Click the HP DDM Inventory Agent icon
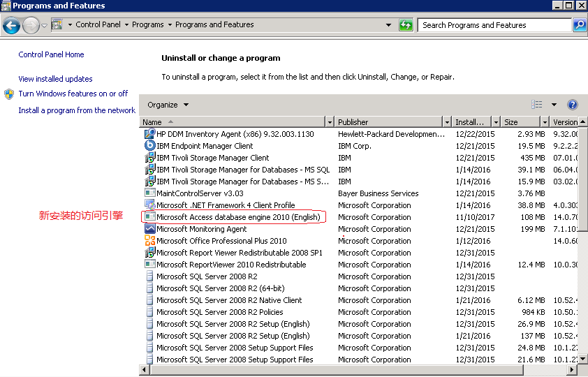 [x=150, y=134]
